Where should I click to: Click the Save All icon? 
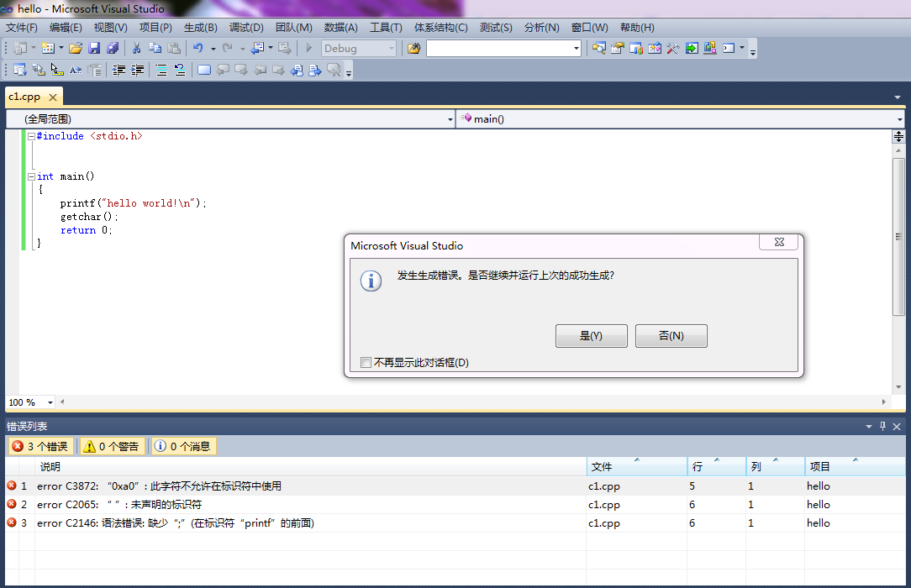coord(113,48)
